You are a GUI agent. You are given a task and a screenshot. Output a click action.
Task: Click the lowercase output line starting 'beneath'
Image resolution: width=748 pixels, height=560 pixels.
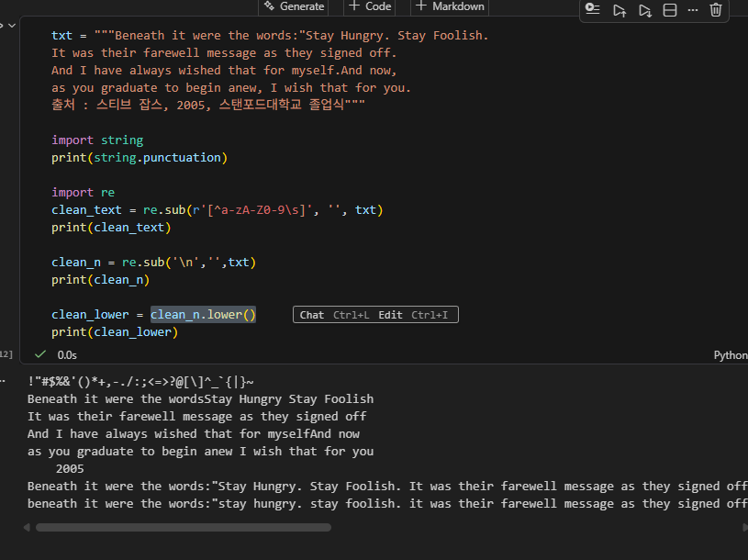pos(387,504)
